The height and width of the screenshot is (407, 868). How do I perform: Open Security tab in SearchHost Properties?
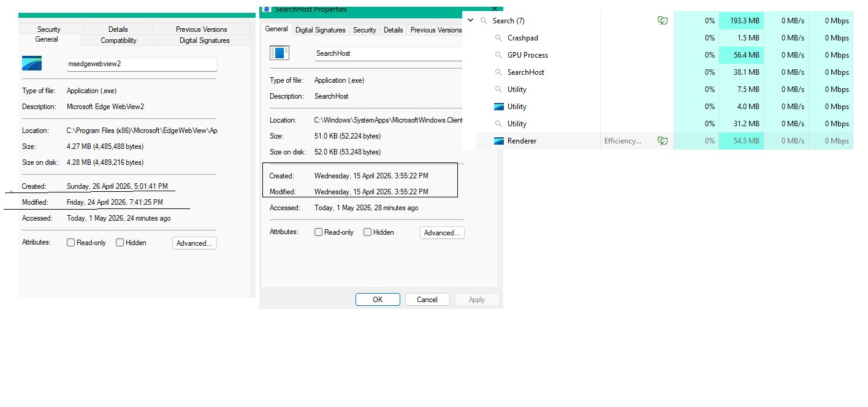pyautogui.click(x=365, y=30)
